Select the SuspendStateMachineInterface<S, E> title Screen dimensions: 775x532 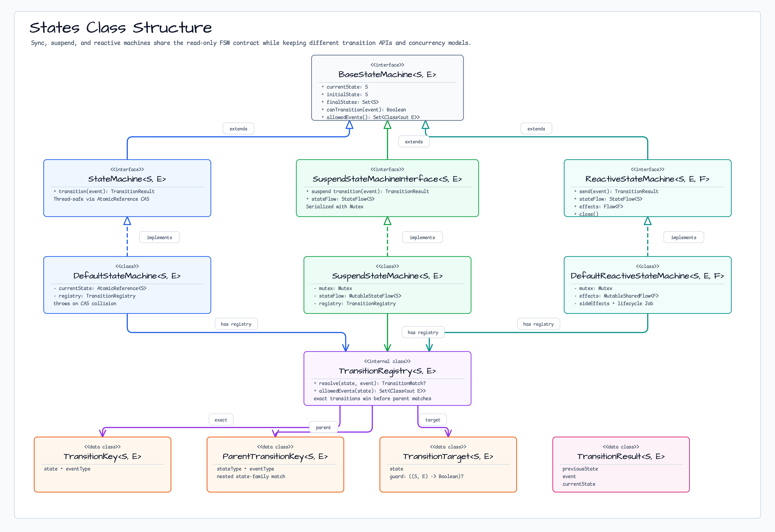coord(387,179)
